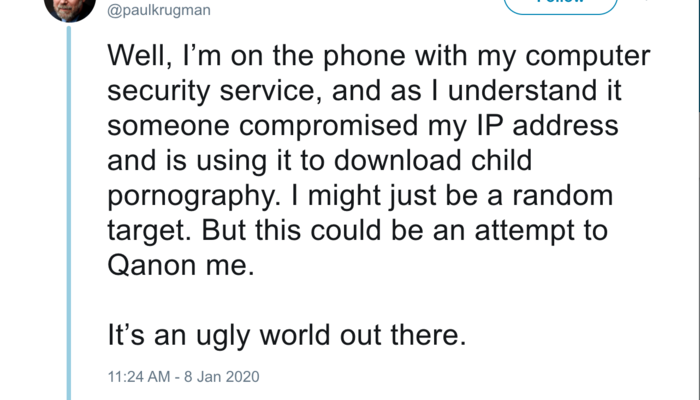Click the 8 Jan 2020 date
Image resolution: width=700 pixels, height=400 pixels.
[x=220, y=378]
